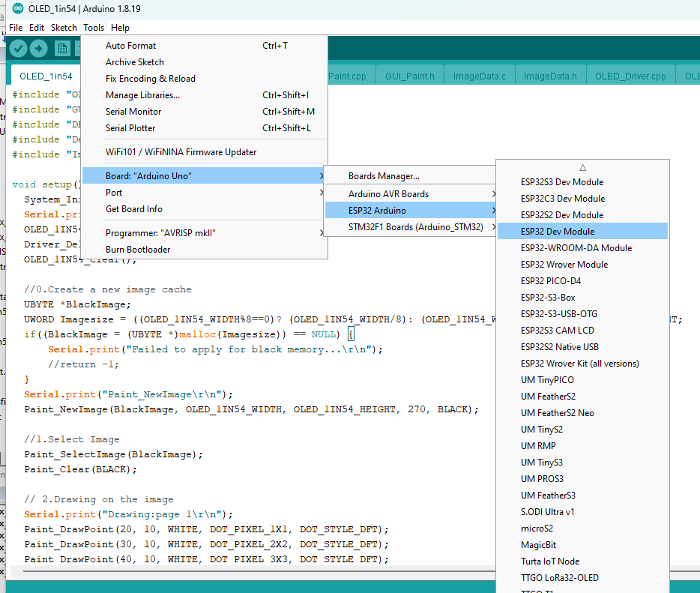Switch to the OLED_1in54 tab

click(x=46, y=76)
